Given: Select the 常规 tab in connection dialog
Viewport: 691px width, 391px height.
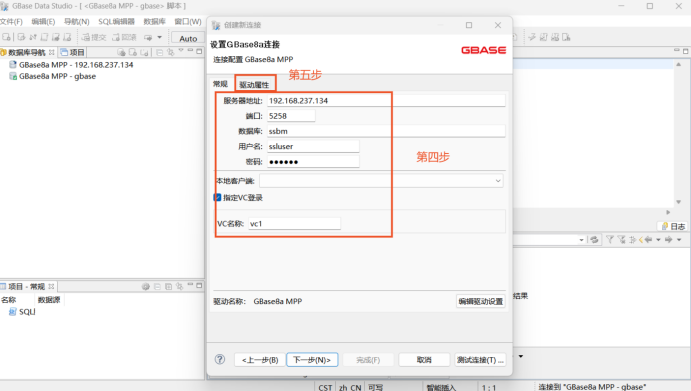Looking at the screenshot, I should [220, 84].
